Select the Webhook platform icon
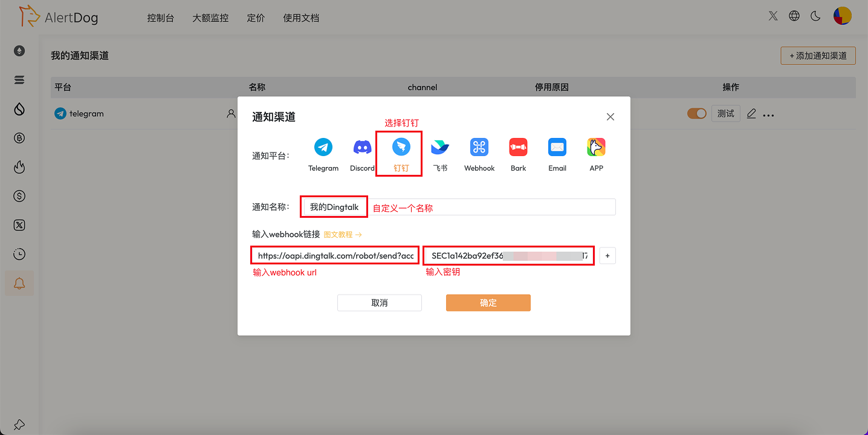Viewport: 868px width, 435px height. 479,147
